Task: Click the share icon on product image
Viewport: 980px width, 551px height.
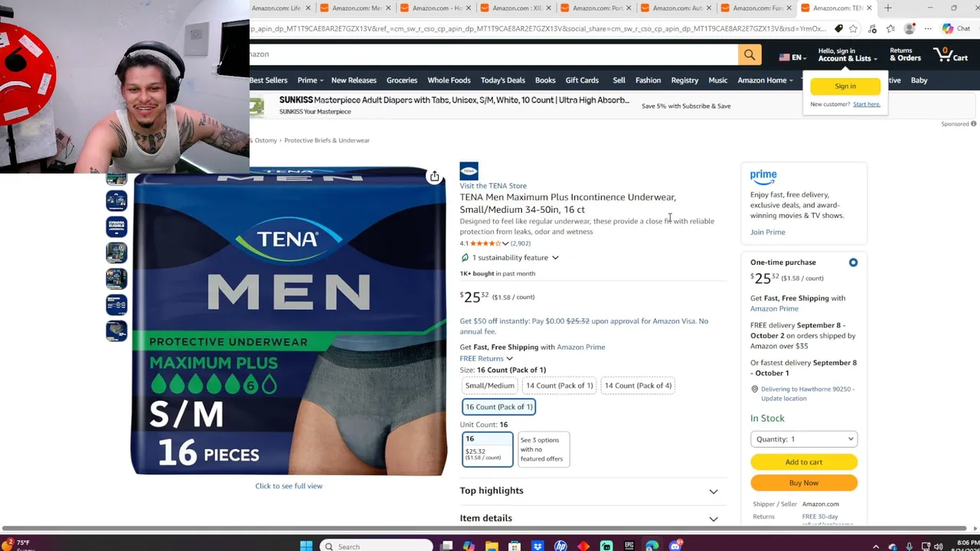Action: (434, 177)
